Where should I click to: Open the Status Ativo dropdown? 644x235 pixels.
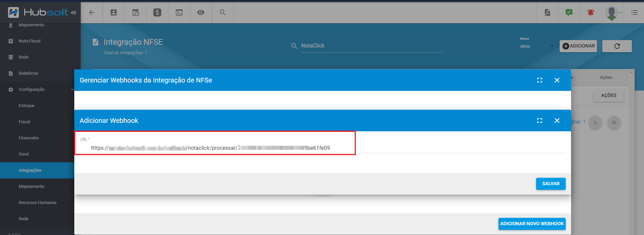537,46
